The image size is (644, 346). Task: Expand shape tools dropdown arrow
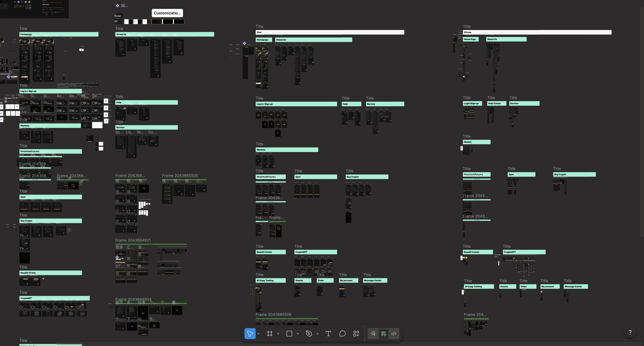298,334
